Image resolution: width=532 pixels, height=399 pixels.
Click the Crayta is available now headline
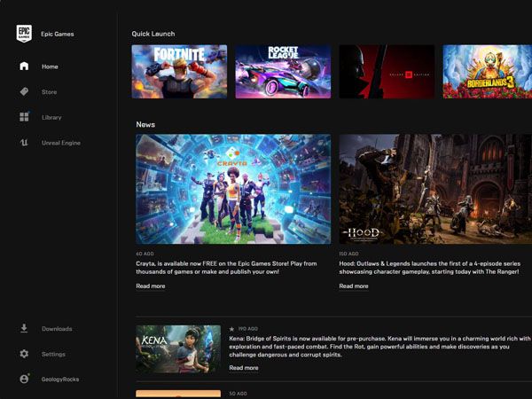point(226,268)
